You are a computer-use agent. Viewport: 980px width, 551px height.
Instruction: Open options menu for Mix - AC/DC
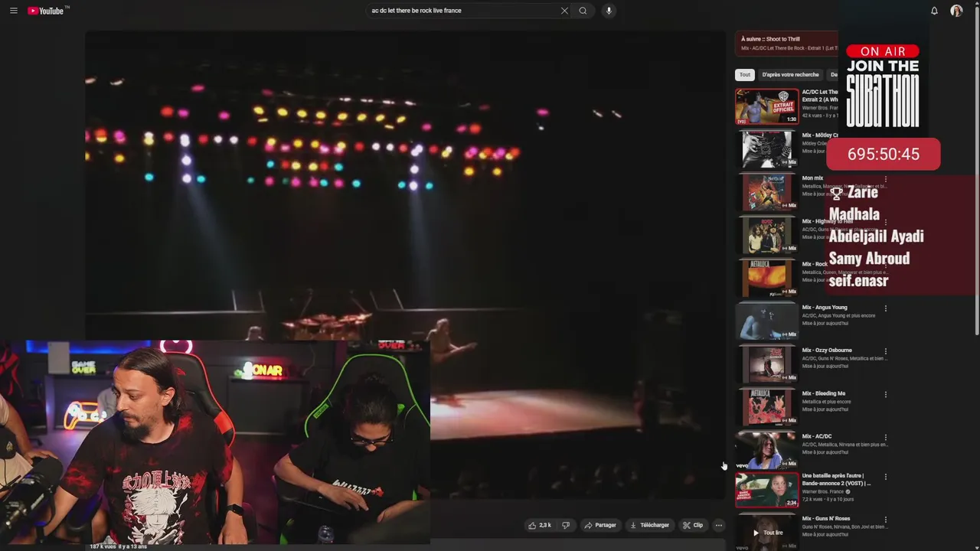[886, 437]
